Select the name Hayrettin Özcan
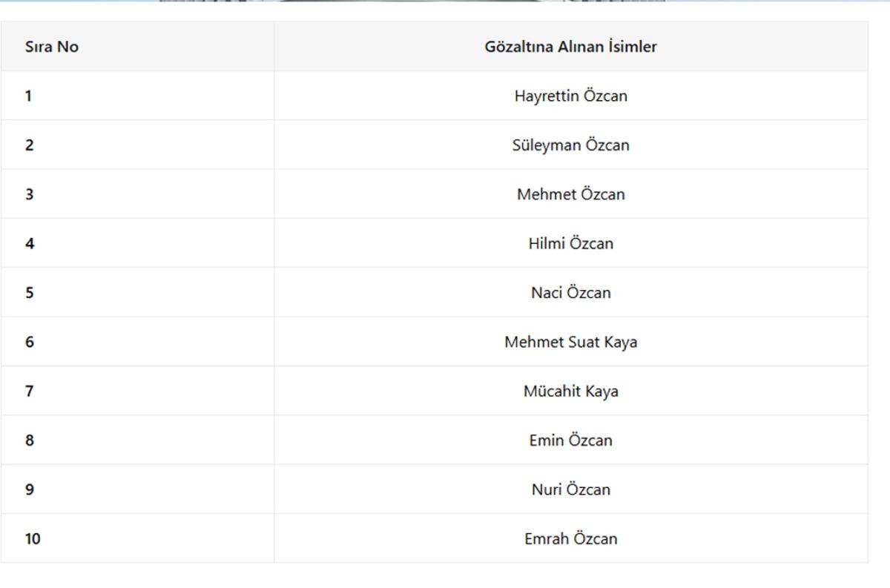Screen dimensions: 890x588 (x=570, y=96)
